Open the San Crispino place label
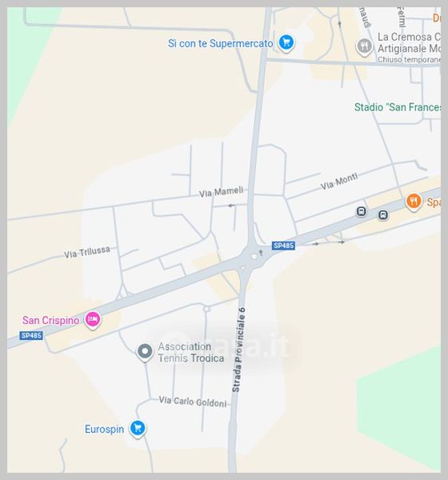 51,320
